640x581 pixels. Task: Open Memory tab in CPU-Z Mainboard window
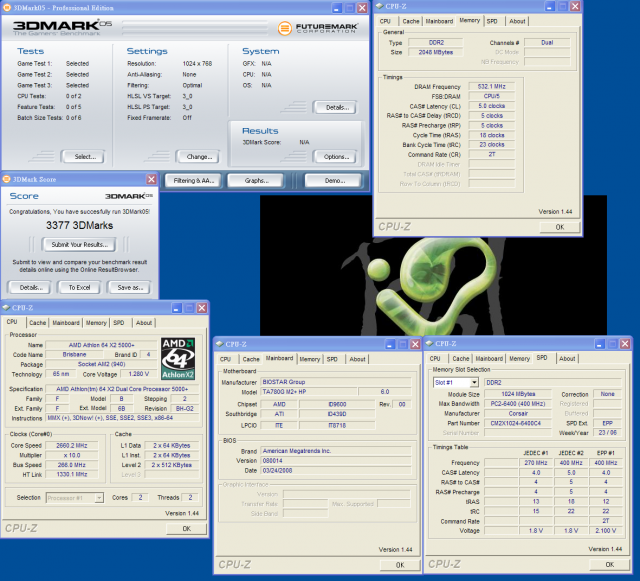click(309, 359)
